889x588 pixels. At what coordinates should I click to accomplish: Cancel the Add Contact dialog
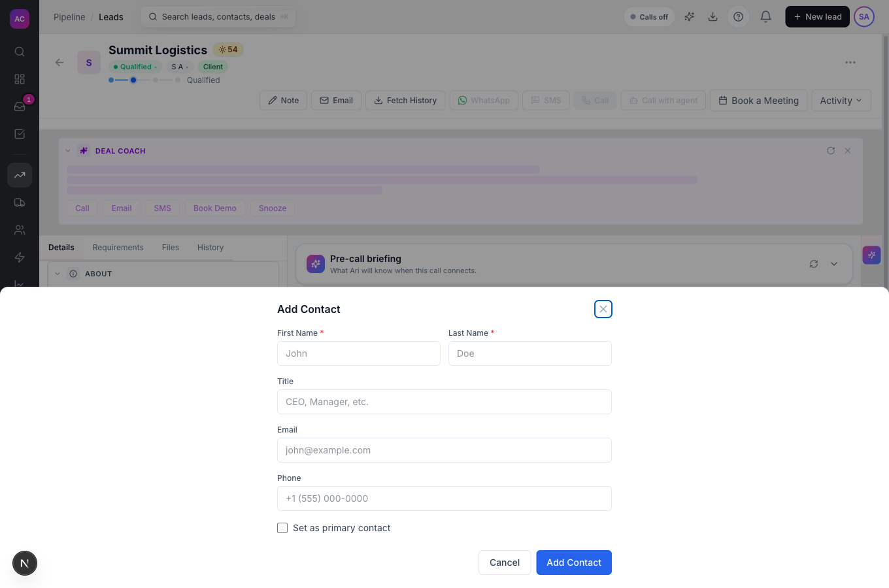(505, 563)
